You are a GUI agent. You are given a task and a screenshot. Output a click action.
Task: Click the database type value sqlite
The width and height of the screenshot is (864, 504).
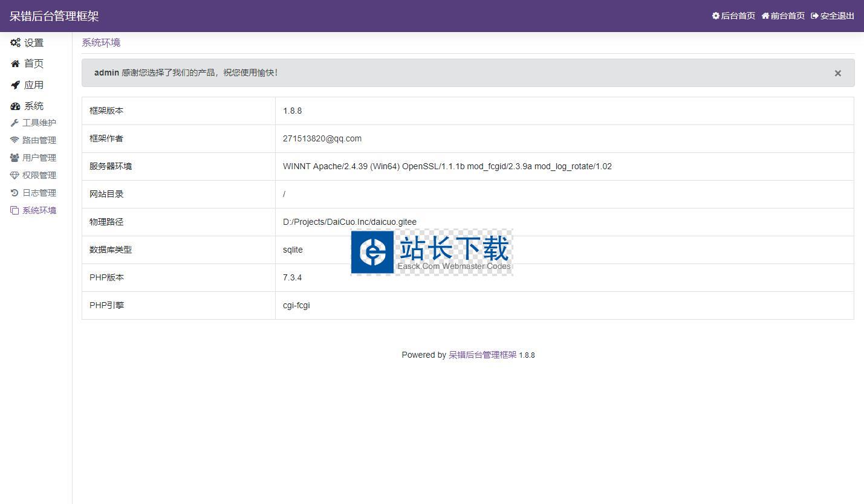(293, 250)
